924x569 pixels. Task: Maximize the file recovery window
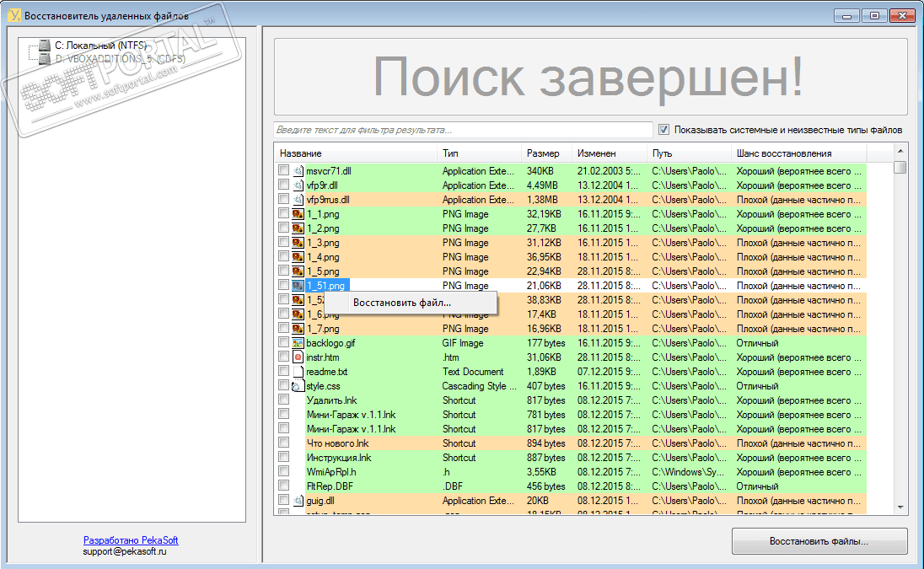874,16
